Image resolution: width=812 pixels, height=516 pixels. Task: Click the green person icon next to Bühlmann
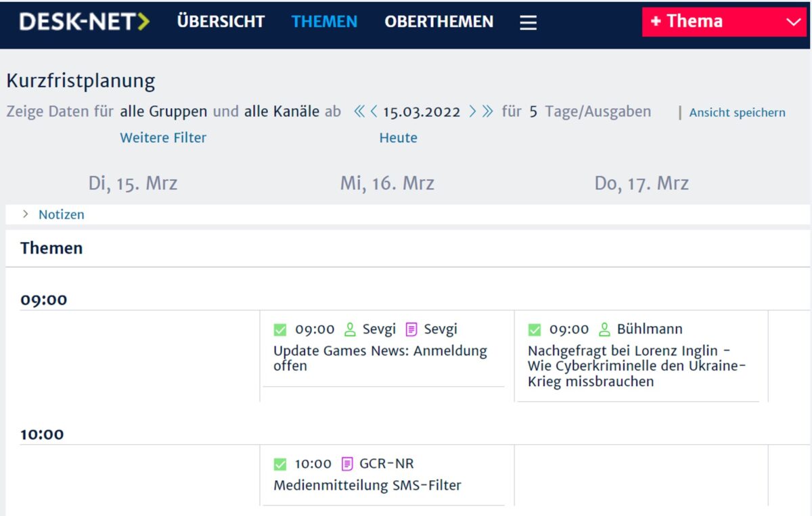point(605,329)
